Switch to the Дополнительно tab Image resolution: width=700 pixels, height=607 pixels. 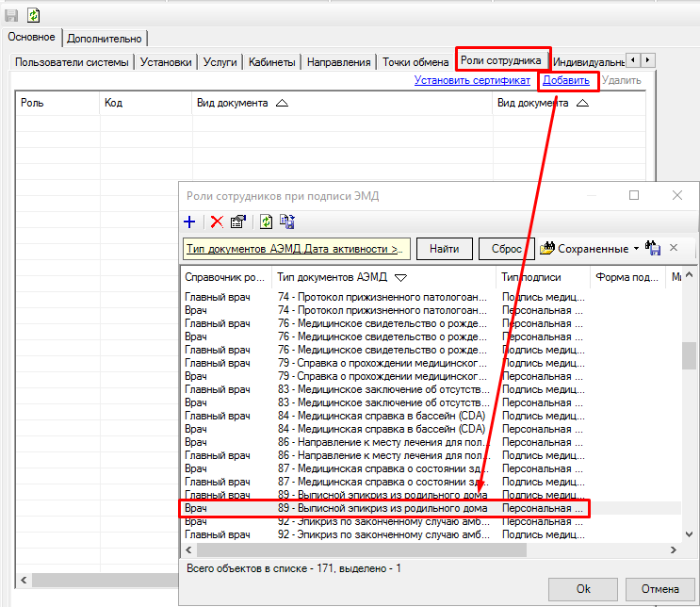(105, 39)
